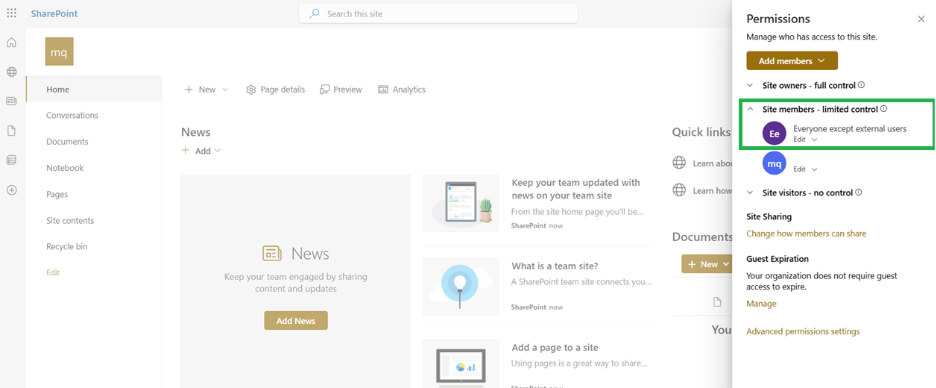Open 'Keep your team updated with news' article
Image resolution: width=936 pixels, height=388 pixels.
[575, 189]
